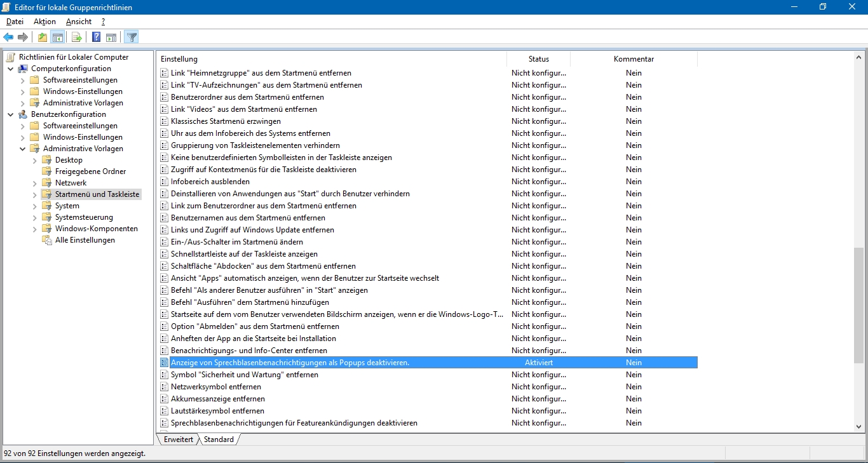Select Startmenü und Taskleiste in tree
Screen dimensions: 868x463
click(97, 194)
